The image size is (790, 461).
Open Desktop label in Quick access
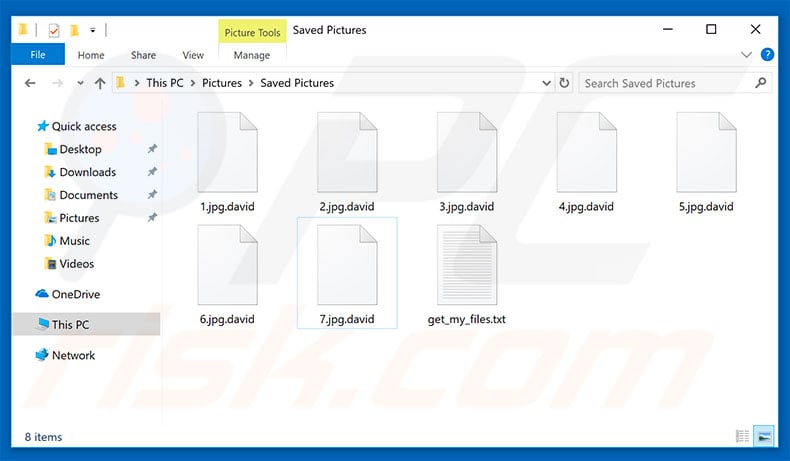click(81, 149)
